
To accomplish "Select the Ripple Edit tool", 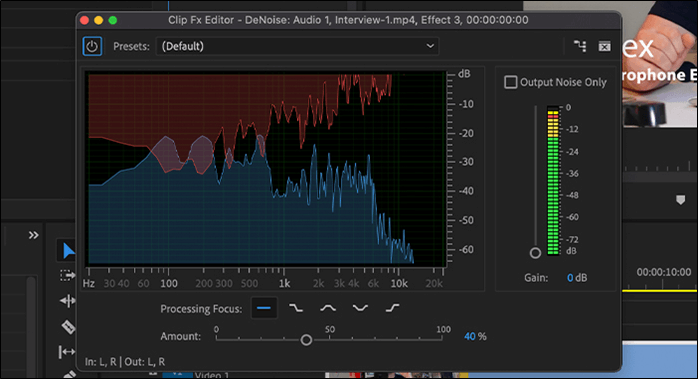I will 67,301.
